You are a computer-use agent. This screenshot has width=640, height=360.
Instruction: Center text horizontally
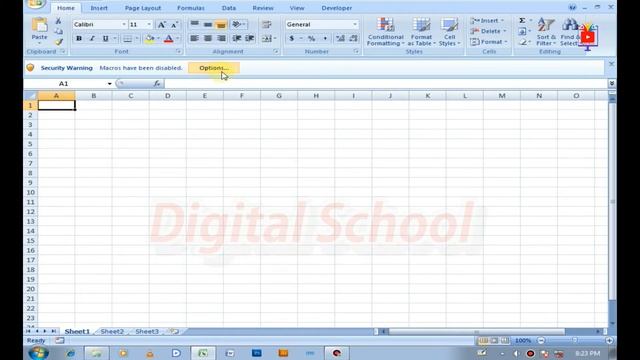click(x=208, y=38)
